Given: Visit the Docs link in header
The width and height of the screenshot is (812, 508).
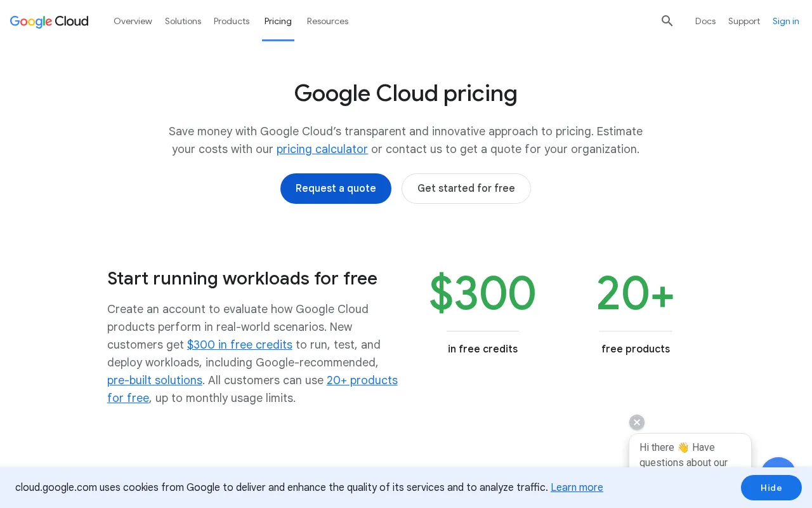Looking at the screenshot, I should coord(705,21).
